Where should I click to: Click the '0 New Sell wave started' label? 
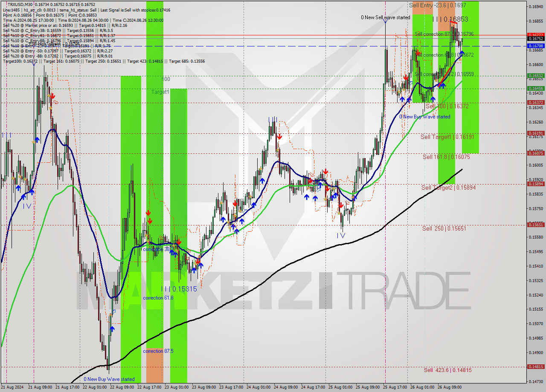click(x=385, y=17)
